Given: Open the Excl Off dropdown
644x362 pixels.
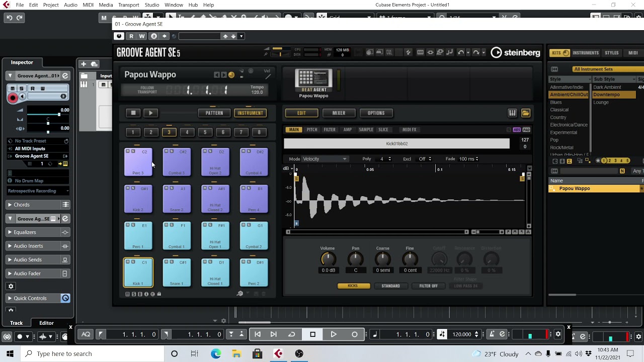Looking at the screenshot, I should [425, 159].
